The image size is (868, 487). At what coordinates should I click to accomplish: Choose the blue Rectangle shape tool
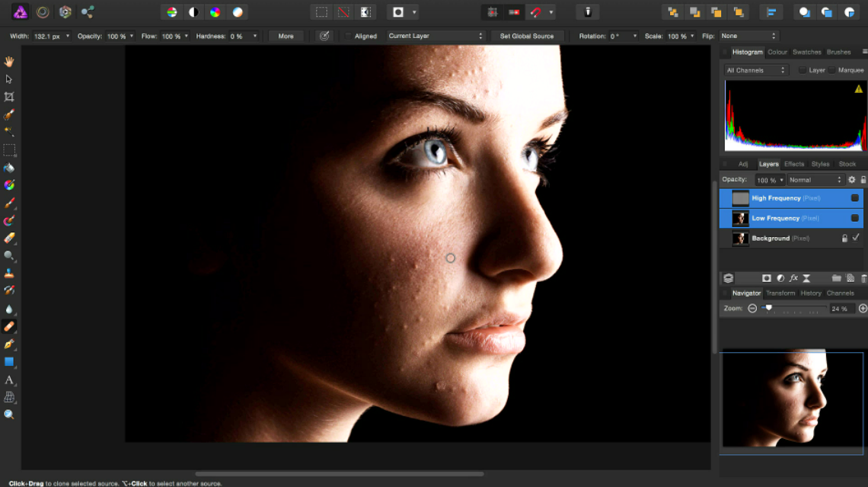point(9,362)
